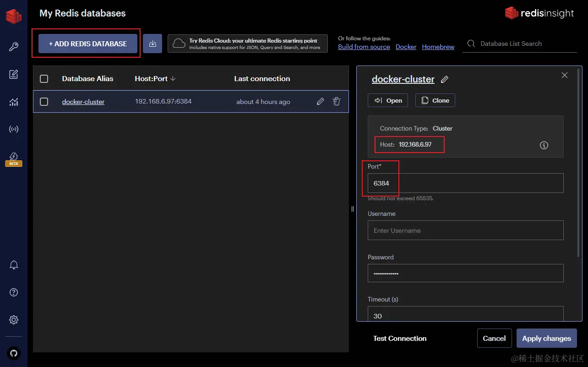Open the GitHub repository icon
The width and height of the screenshot is (588, 367).
click(14, 353)
